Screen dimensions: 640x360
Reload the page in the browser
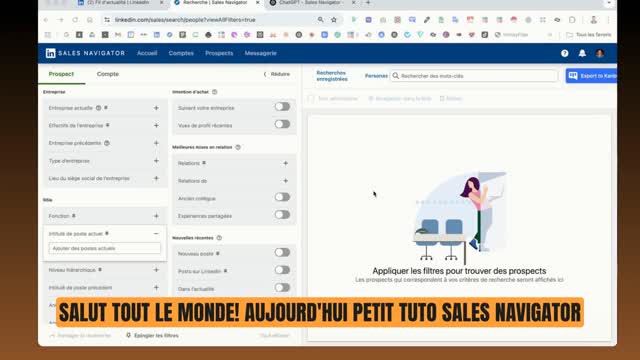tap(75, 20)
